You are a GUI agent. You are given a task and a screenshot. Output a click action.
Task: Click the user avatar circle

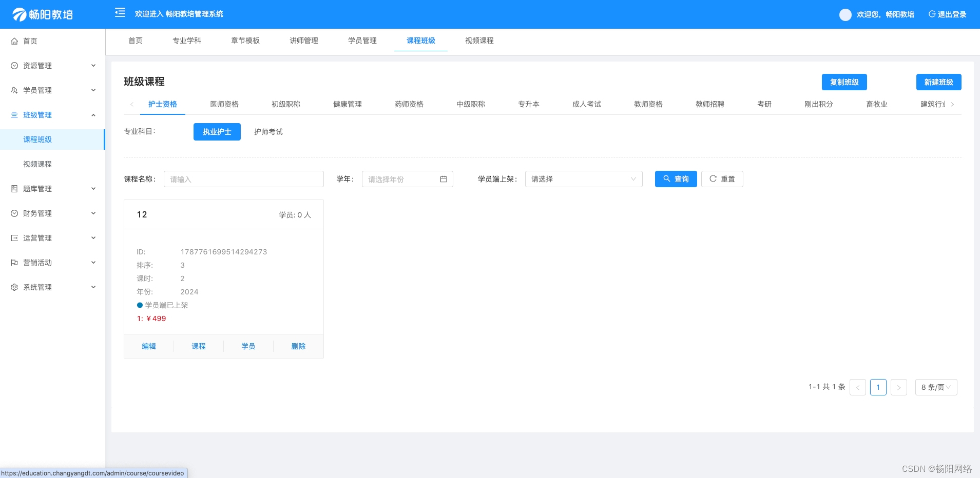click(845, 15)
